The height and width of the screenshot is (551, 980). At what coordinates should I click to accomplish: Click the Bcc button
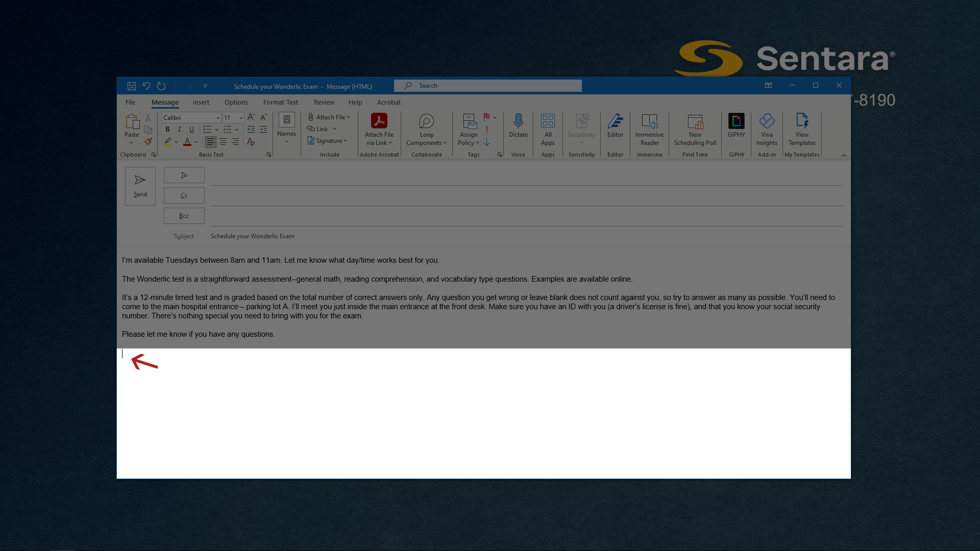click(184, 216)
